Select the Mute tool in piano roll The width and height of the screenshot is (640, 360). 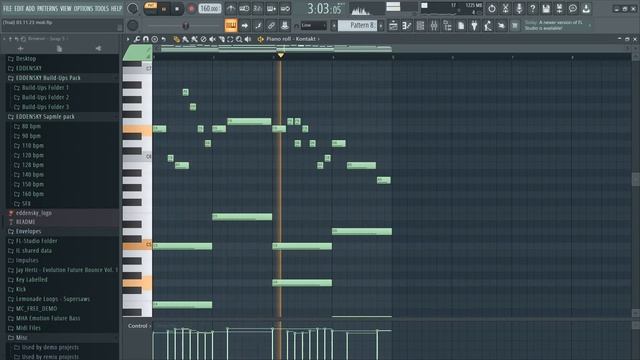212,39
